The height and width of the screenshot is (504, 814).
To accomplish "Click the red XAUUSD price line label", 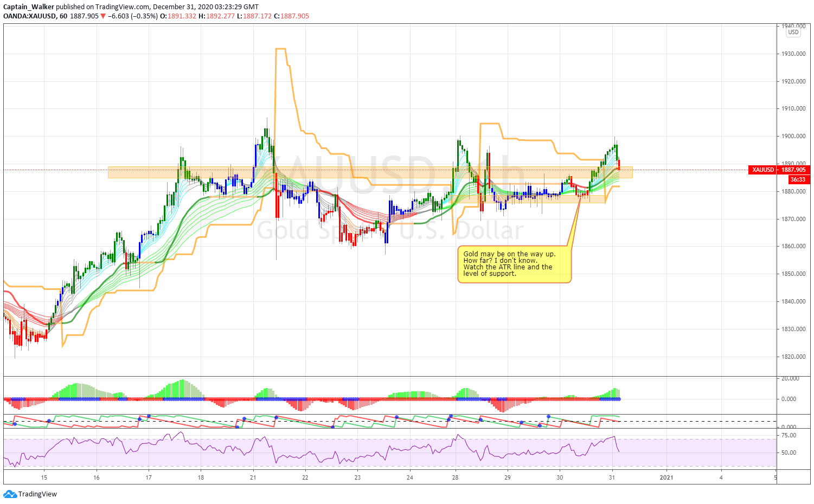I will click(x=763, y=170).
